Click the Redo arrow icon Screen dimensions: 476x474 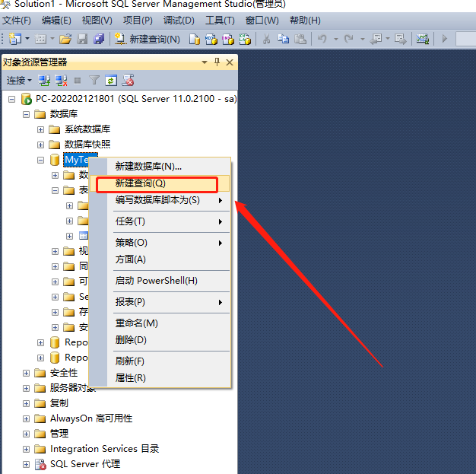point(348,39)
